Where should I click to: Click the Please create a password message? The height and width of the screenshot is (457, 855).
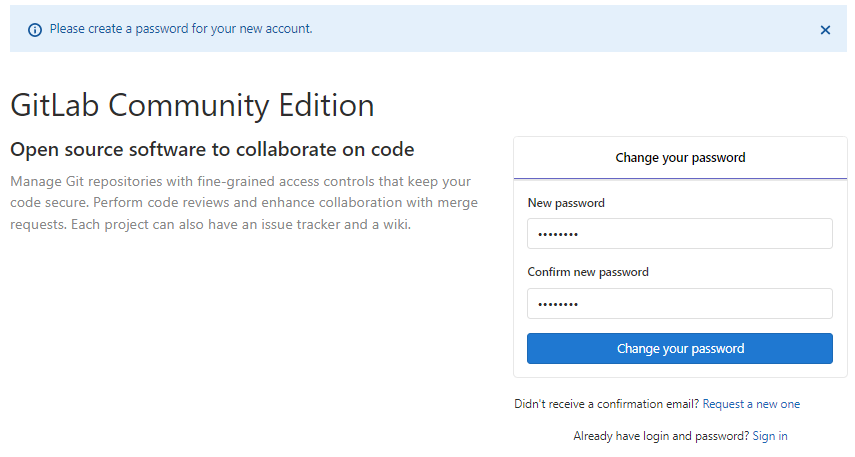[181, 29]
